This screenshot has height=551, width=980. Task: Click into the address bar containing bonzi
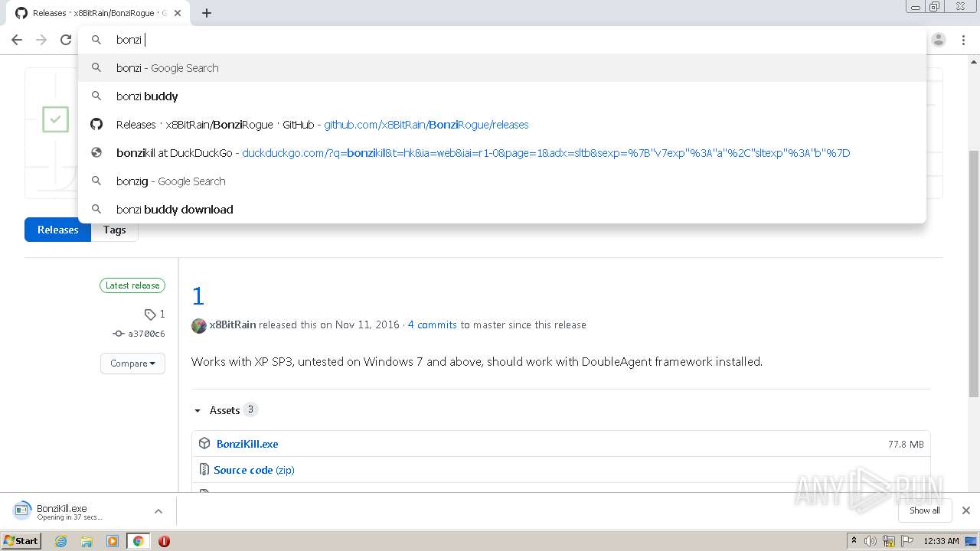tap(501, 40)
